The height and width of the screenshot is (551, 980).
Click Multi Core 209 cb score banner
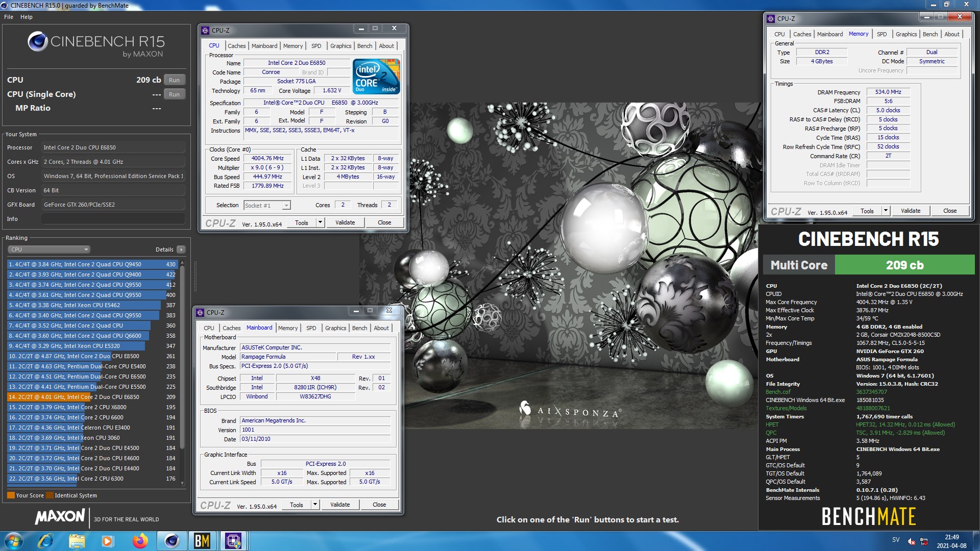point(869,265)
